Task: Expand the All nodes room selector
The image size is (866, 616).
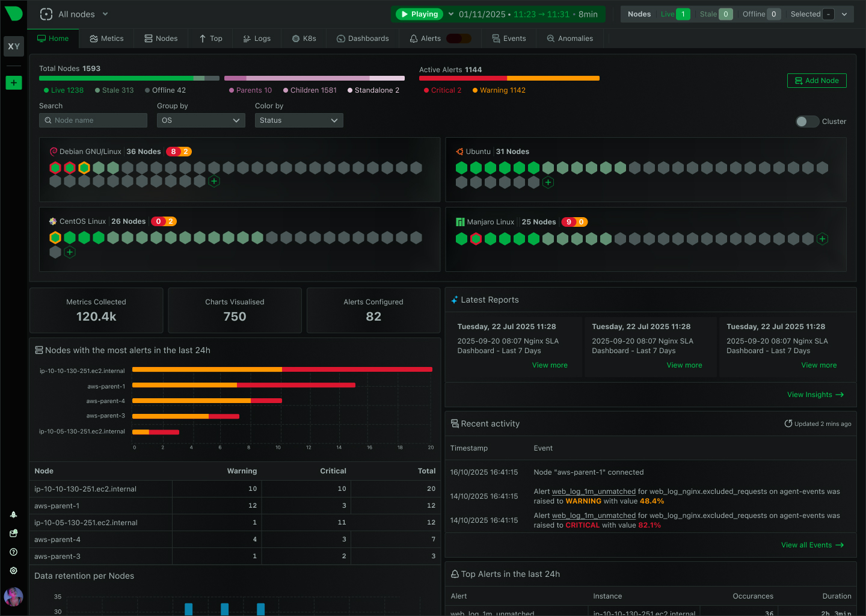Action: pyautogui.click(x=75, y=14)
